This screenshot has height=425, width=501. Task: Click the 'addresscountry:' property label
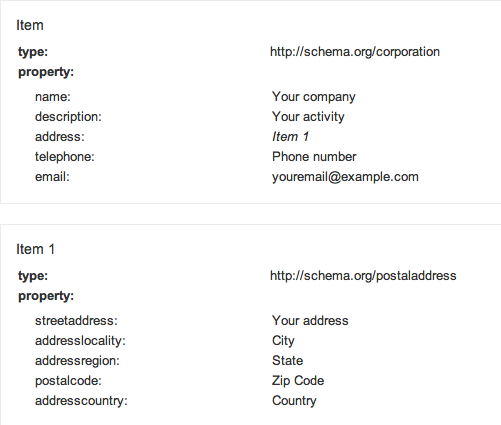[81, 401]
